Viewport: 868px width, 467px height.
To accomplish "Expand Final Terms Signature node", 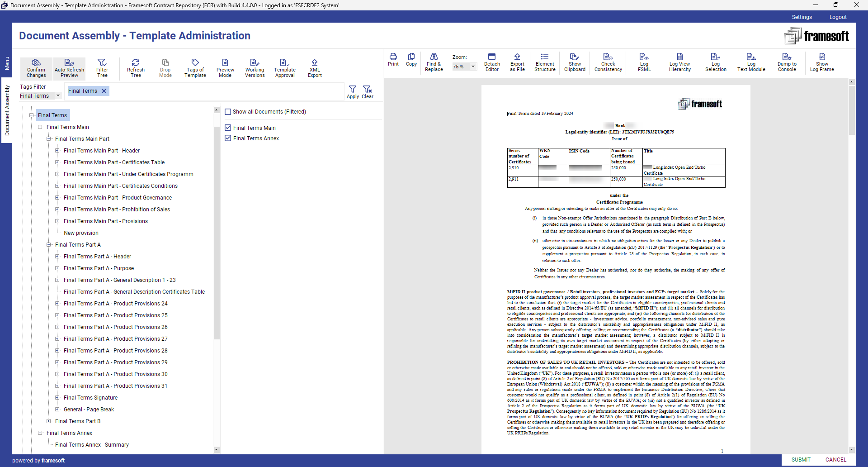I will (x=57, y=398).
